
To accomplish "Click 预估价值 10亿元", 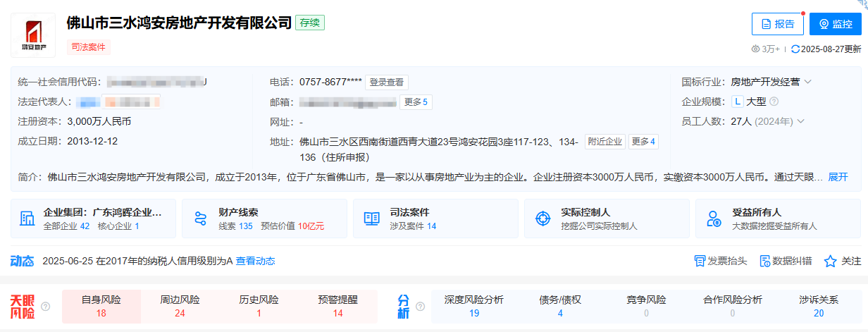I will click(x=292, y=226).
